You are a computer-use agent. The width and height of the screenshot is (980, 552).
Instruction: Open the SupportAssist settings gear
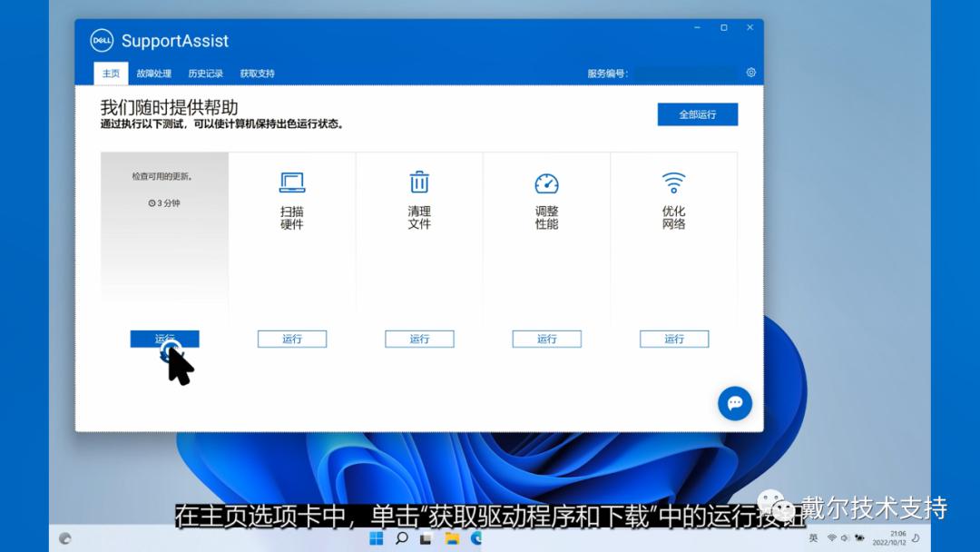(x=751, y=73)
